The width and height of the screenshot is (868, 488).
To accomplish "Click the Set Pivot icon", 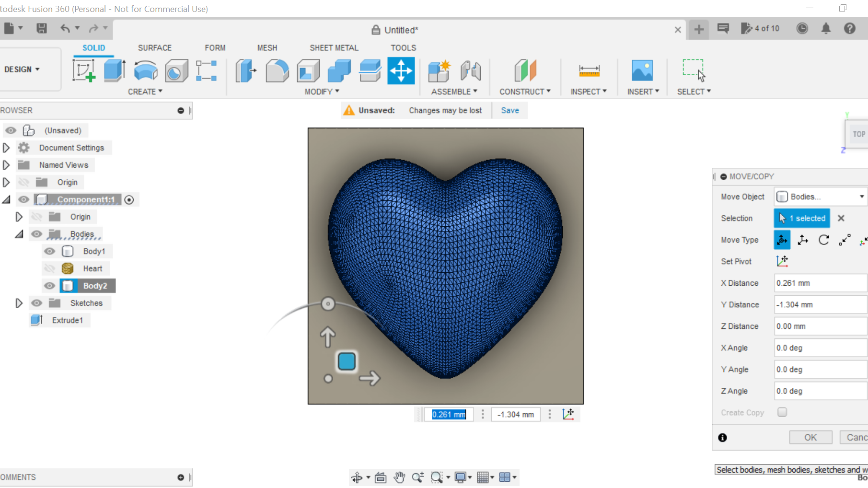I will coord(783,261).
